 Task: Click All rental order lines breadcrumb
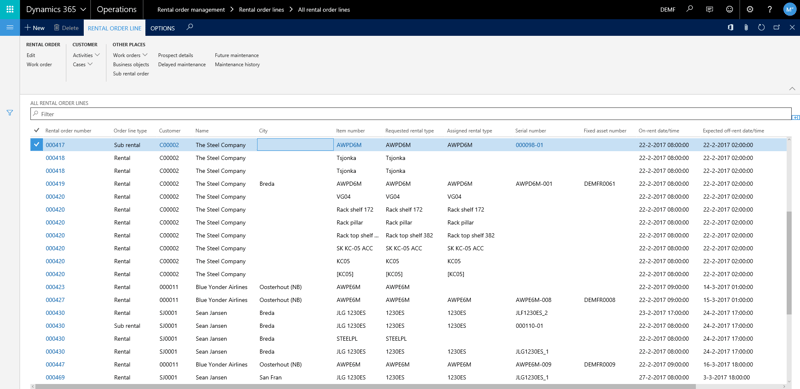pyautogui.click(x=324, y=10)
